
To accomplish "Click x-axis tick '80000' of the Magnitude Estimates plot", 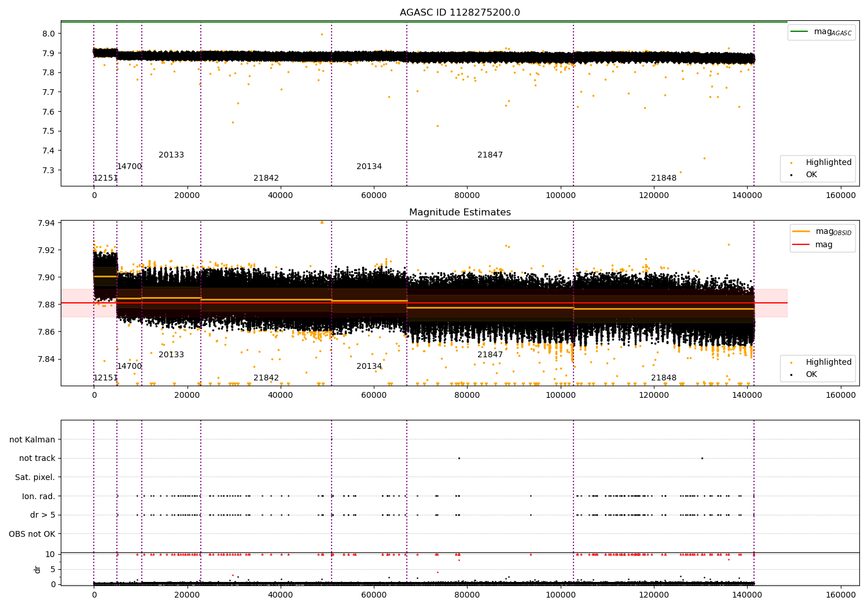I will (467, 395).
